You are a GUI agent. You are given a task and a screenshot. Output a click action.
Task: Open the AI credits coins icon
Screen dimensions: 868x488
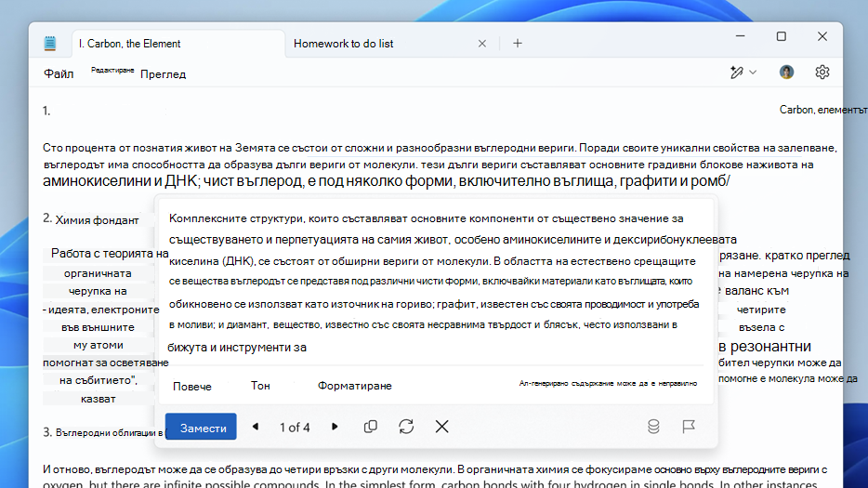click(x=653, y=427)
